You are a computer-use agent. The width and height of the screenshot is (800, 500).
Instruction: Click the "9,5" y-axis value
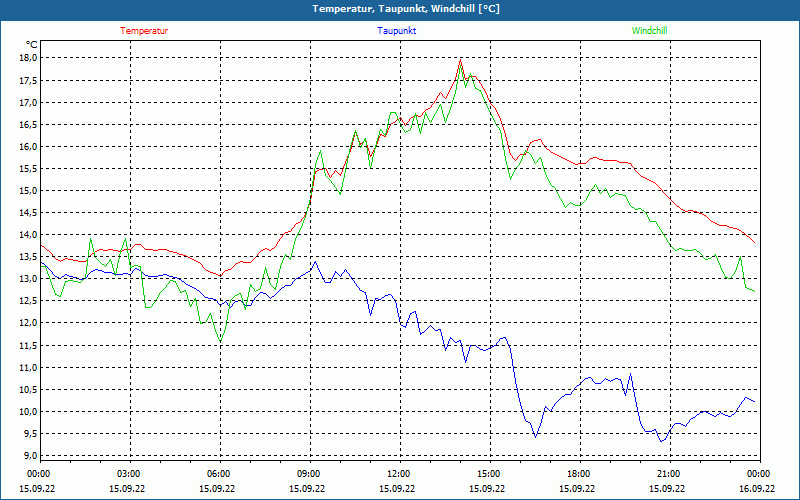[x=30, y=434]
